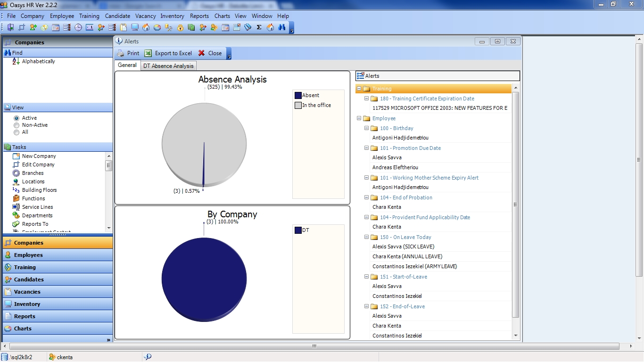The image size is (644, 362).
Task: Select the General tab
Action: [x=127, y=65]
